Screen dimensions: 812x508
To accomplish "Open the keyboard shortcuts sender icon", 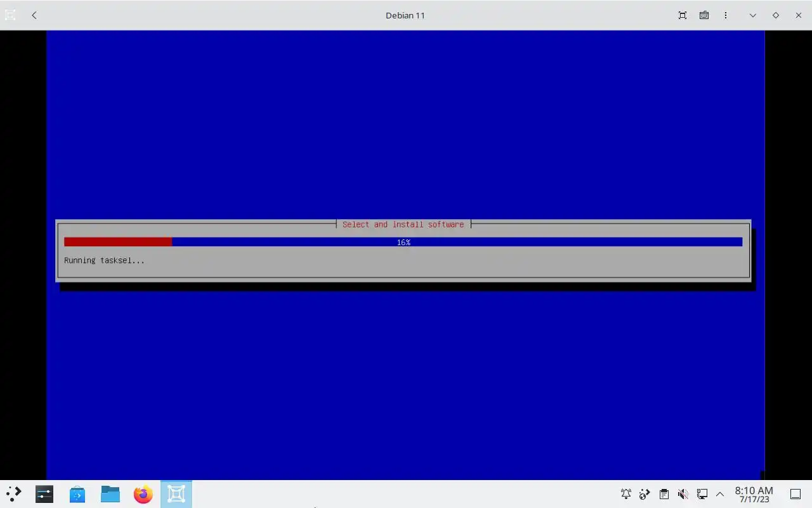I will pos(704,15).
